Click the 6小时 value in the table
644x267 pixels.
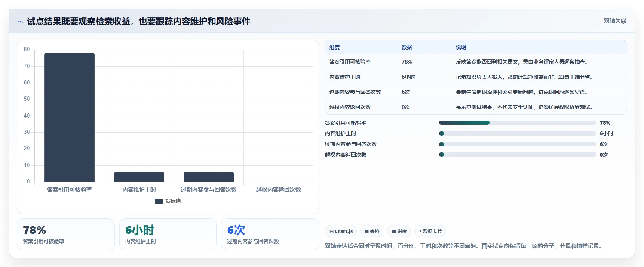point(408,77)
